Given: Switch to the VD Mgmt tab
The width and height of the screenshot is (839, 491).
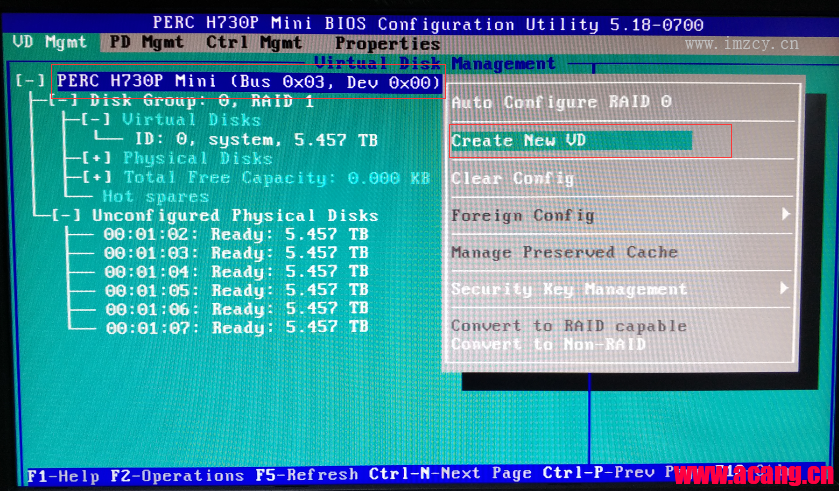Looking at the screenshot, I should (x=49, y=42).
